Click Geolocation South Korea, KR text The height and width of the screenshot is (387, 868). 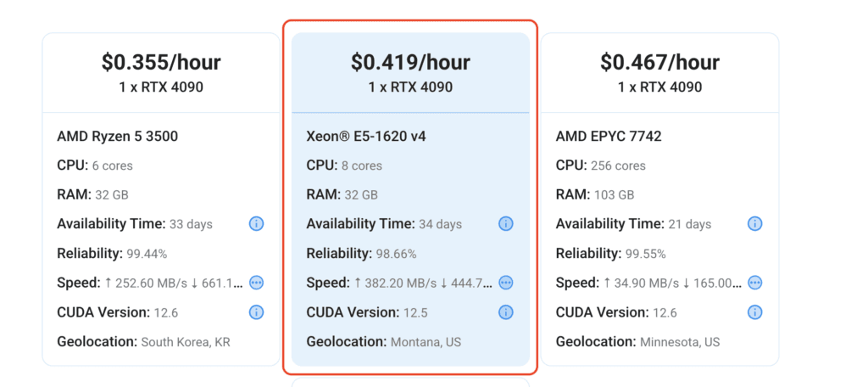[143, 342]
